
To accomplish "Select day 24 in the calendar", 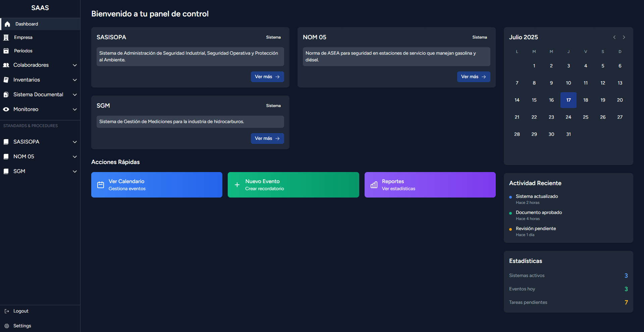I will (x=568, y=117).
